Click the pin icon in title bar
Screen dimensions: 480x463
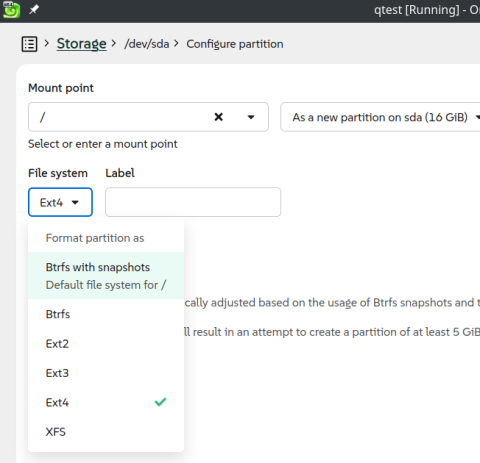tap(34, 9)
